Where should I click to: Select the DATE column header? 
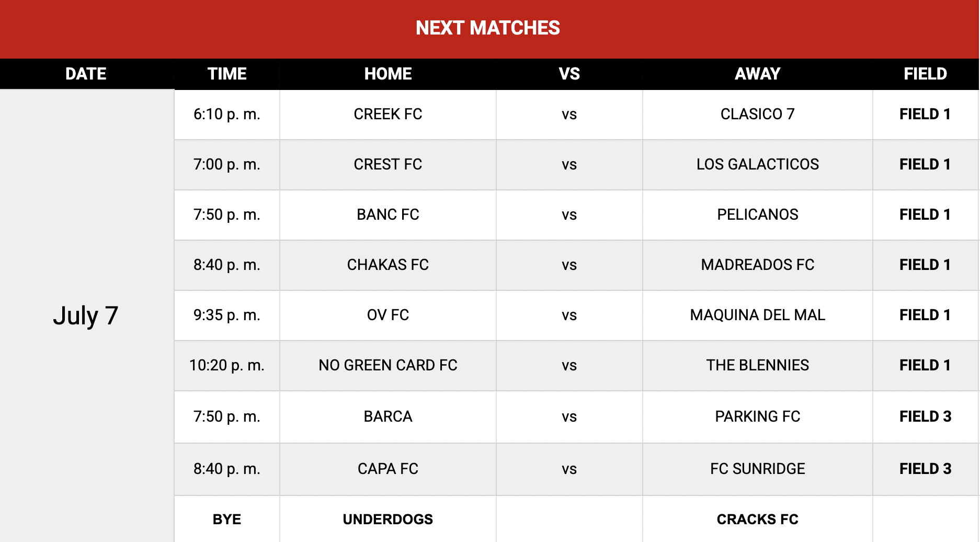tap(87, 74)
